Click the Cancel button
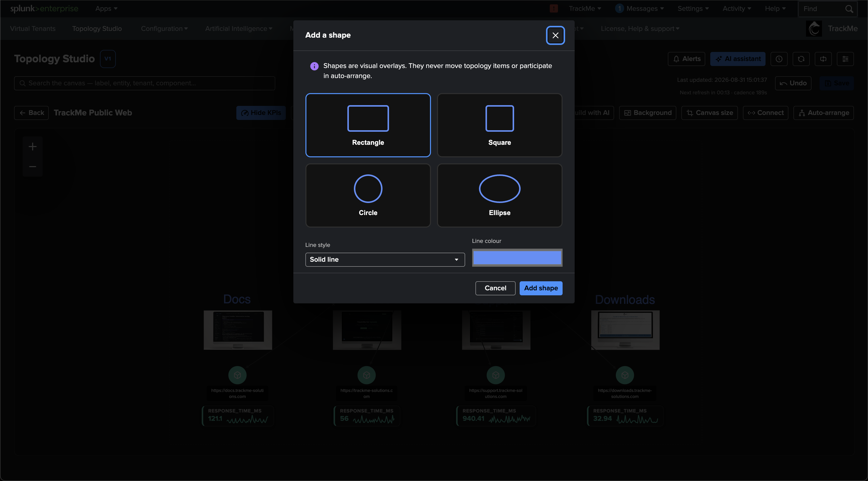 point(495,288)
